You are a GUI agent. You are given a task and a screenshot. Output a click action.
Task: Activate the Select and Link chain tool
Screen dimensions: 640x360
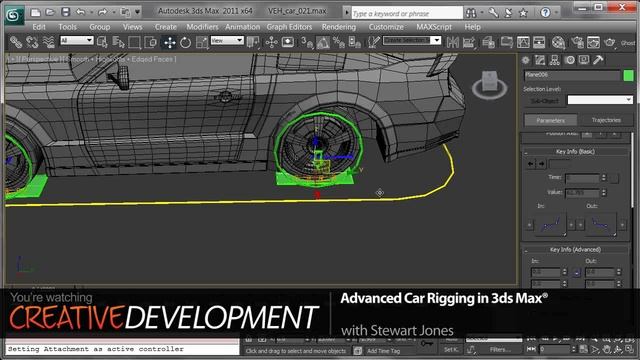point(16,42)
